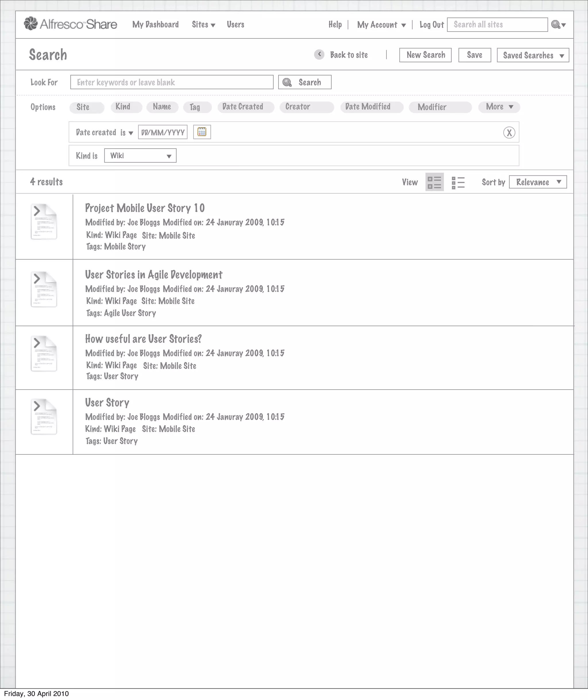The image size is (588, 700).
Task: Expand the Sort by Relevance dropdown
Action: [x=538, y=182]
